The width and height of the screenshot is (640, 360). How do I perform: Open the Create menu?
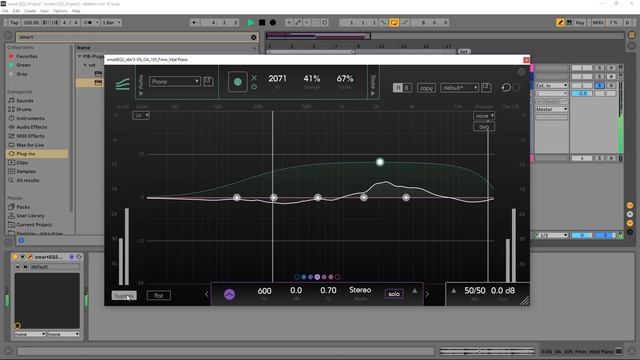click(30, 11)
